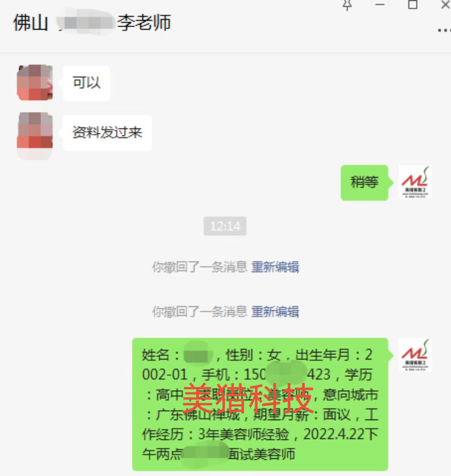Click the second 重新编辑 link
The width and height of the screenshot is (451, 476).
275,311
